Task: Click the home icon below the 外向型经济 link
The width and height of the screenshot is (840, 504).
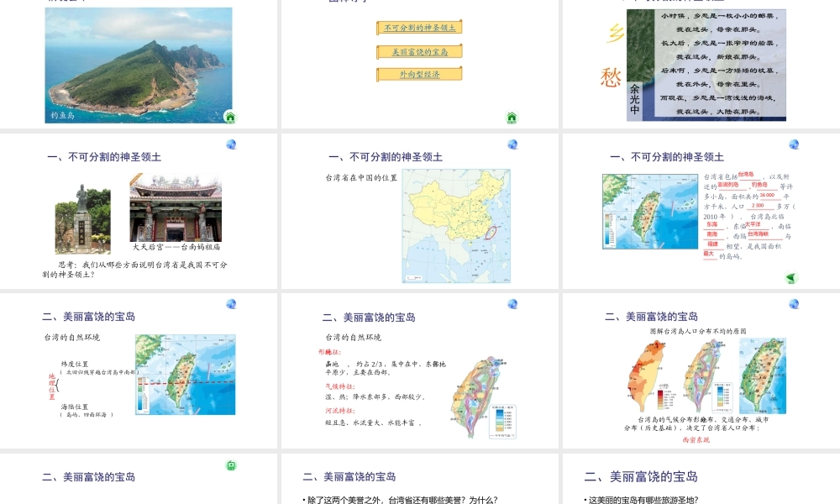Action: [512, 118]
